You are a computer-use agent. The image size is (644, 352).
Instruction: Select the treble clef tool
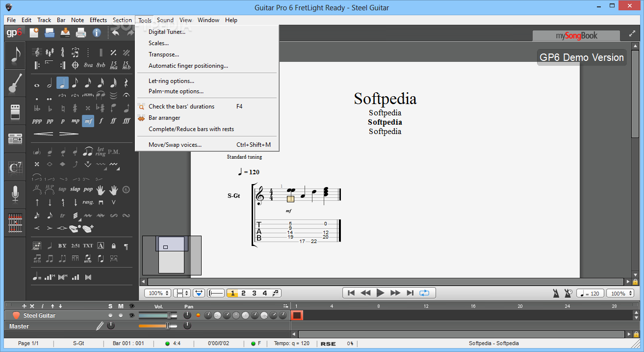pos(37,52)
